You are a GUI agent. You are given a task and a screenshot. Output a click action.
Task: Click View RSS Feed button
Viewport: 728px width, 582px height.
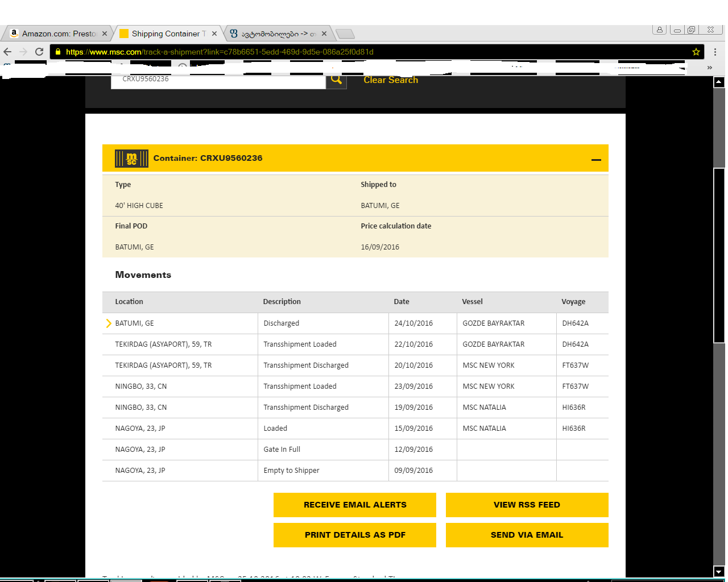coord(527,505)
